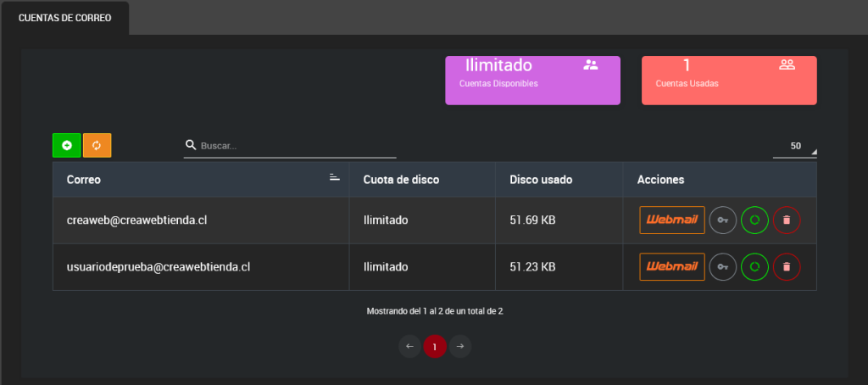Open Webmail for usuariodeprueba@creawebtienda.cl
This screenshot has height=385, width=868.
tap(672, 267)
